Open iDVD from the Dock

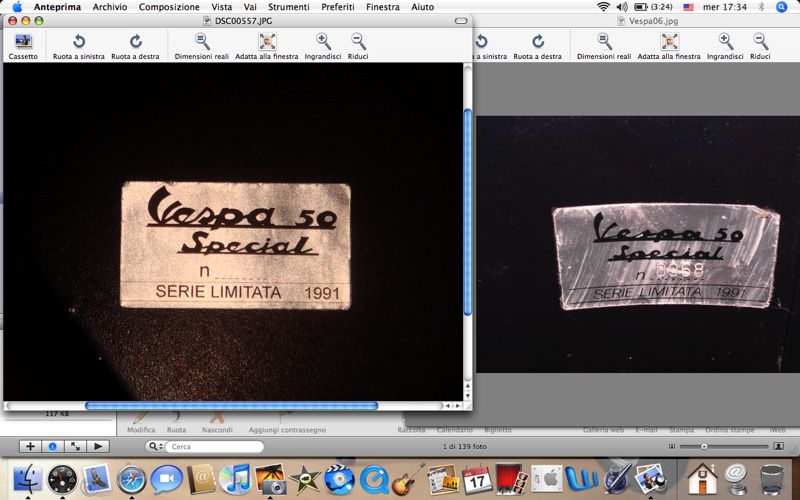(339, 479)
